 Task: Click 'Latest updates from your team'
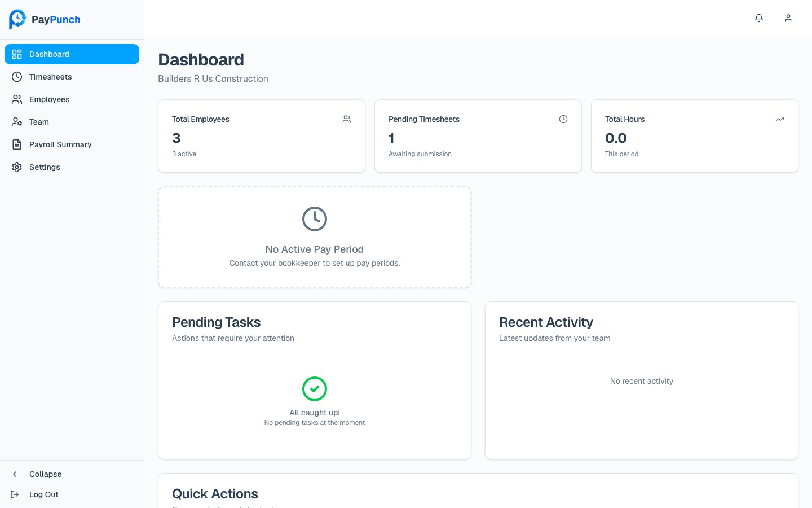click(555, 338)
